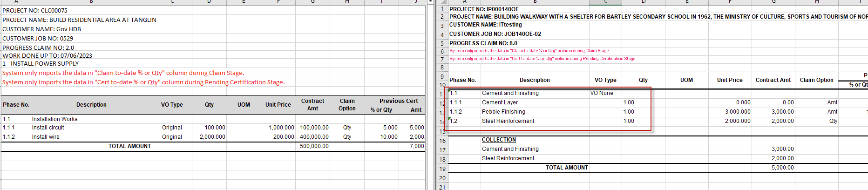The image size is (868, 190).
Task: Click 'PROJECT NAME: BUILDING WALKWAY WITH A SHELTER' cell
Action: click(658, 17)
